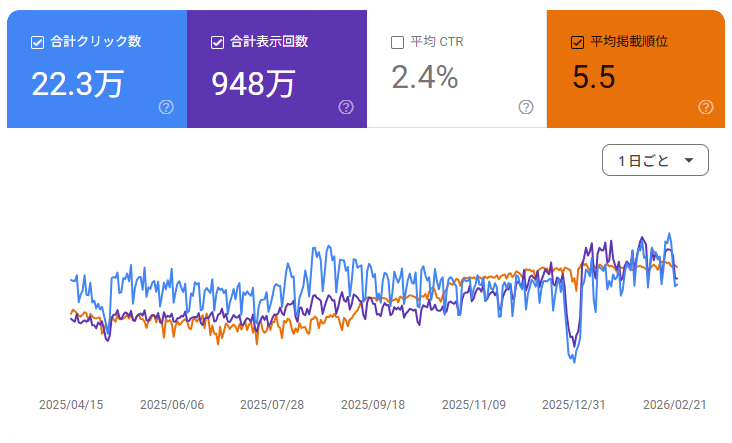This screenshot has width=732, height=443.
Task: Enable the 平均 CTR checkbox
Action: pyautogui.click(x=397, y=43)
